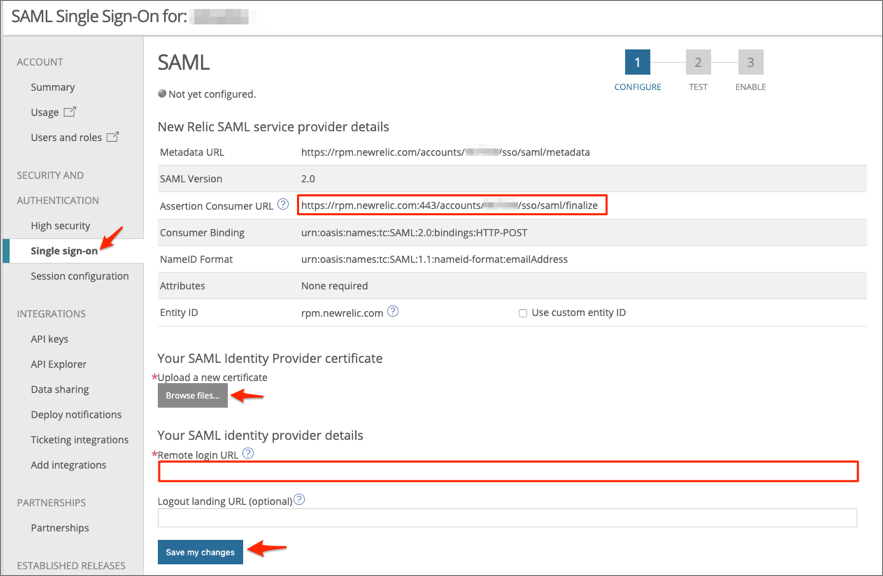883x576 pixels.
Task: Click Browse files button
Action: (x=192, y=396)
